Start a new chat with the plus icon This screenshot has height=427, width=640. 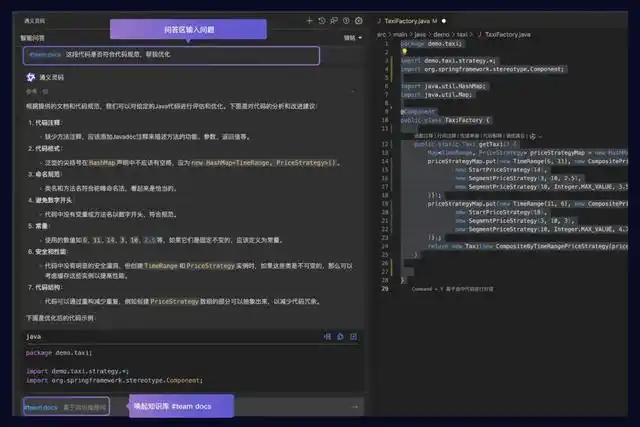tap(309, 21)
